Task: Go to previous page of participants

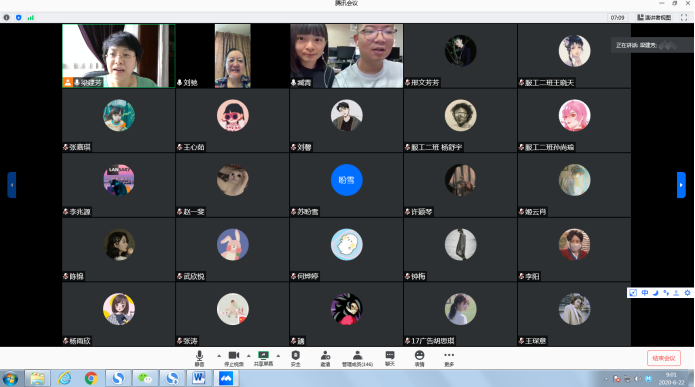Action: tap(12, 185)
